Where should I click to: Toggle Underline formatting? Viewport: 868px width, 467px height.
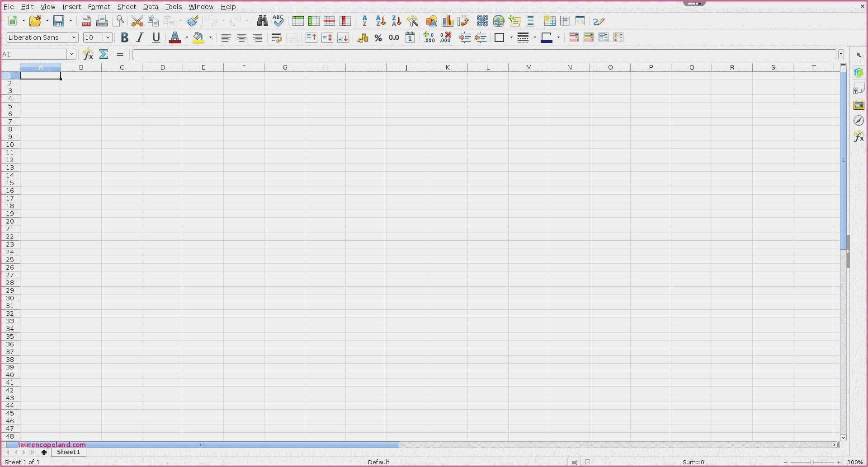coord(156,38)
